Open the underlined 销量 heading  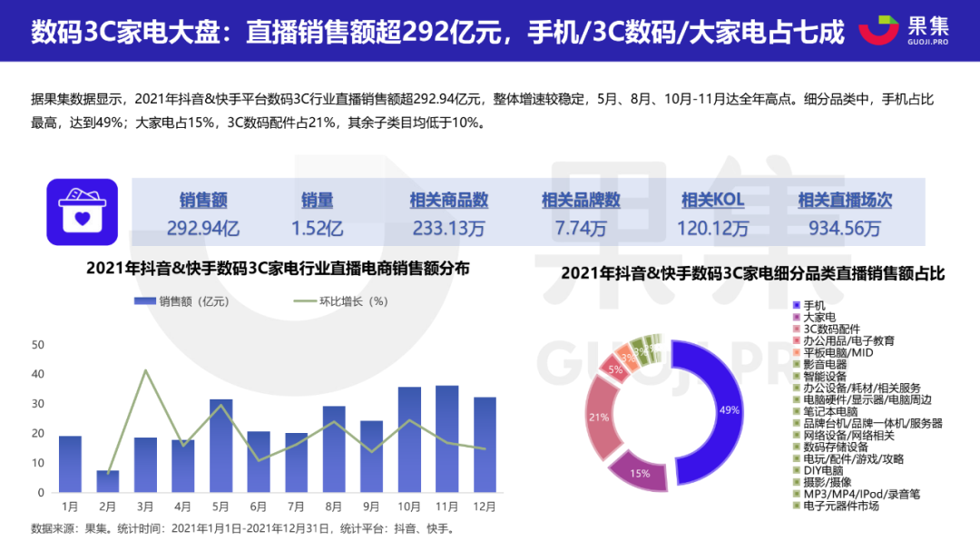pos(317,200)
